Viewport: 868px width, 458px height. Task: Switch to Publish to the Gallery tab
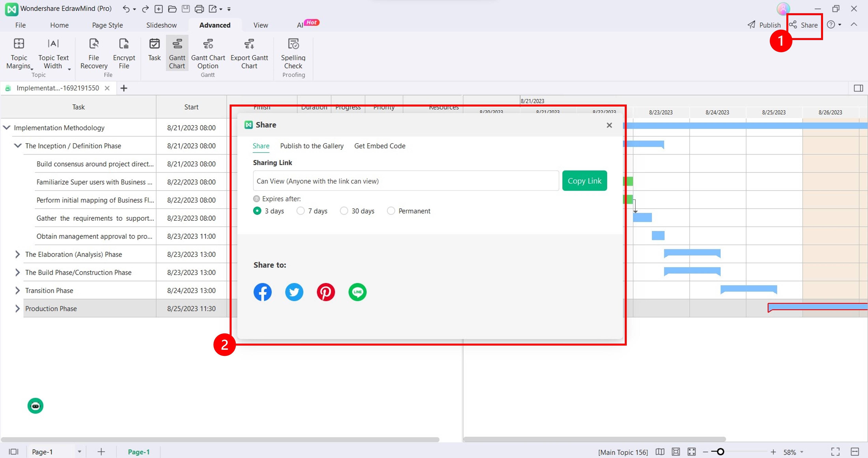coord(311,146)
